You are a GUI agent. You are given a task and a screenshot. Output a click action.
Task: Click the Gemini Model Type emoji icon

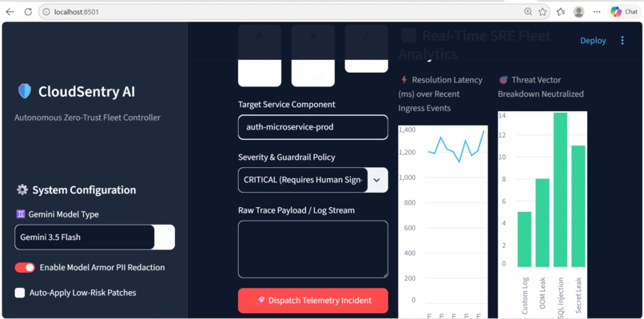(x=20, y=214)
